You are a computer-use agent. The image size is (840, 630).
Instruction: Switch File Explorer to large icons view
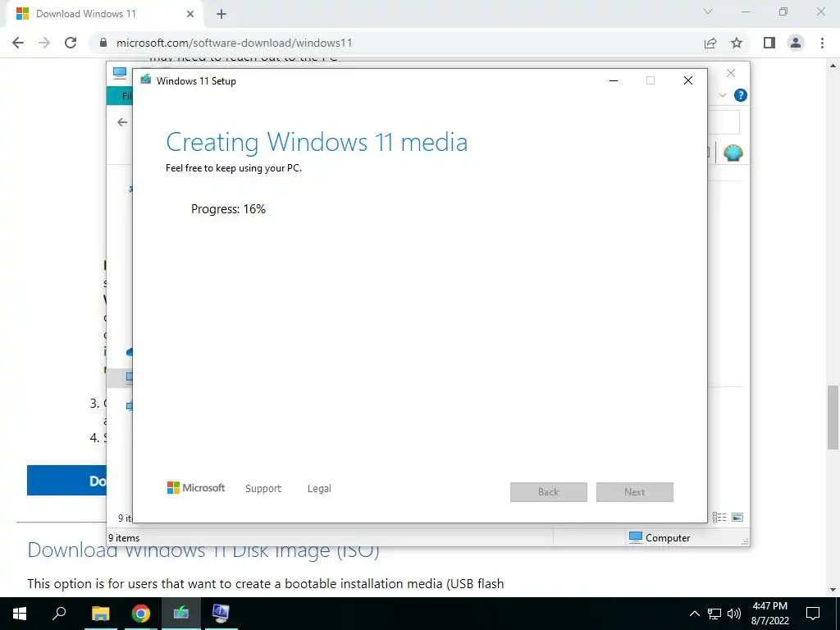point(737,517)
